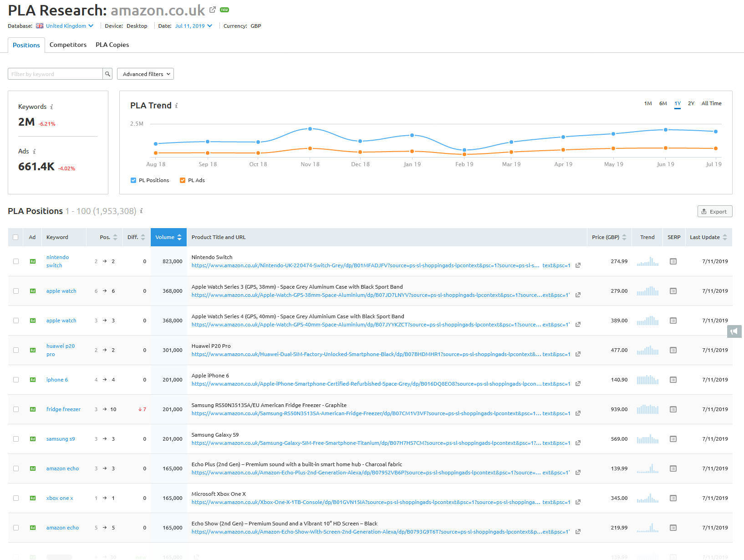Sort table by Price (GBP) column

click(x=609, y=237)
